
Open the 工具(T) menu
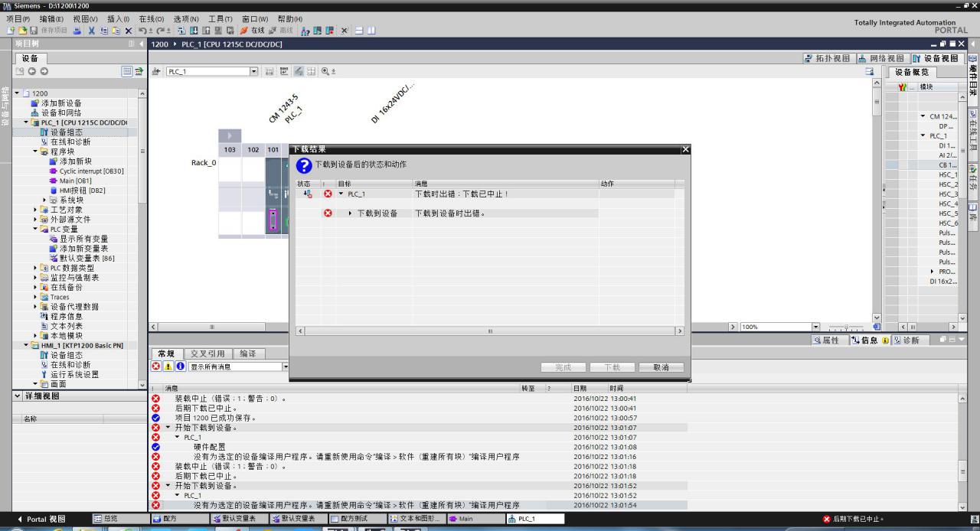(220, 18)
